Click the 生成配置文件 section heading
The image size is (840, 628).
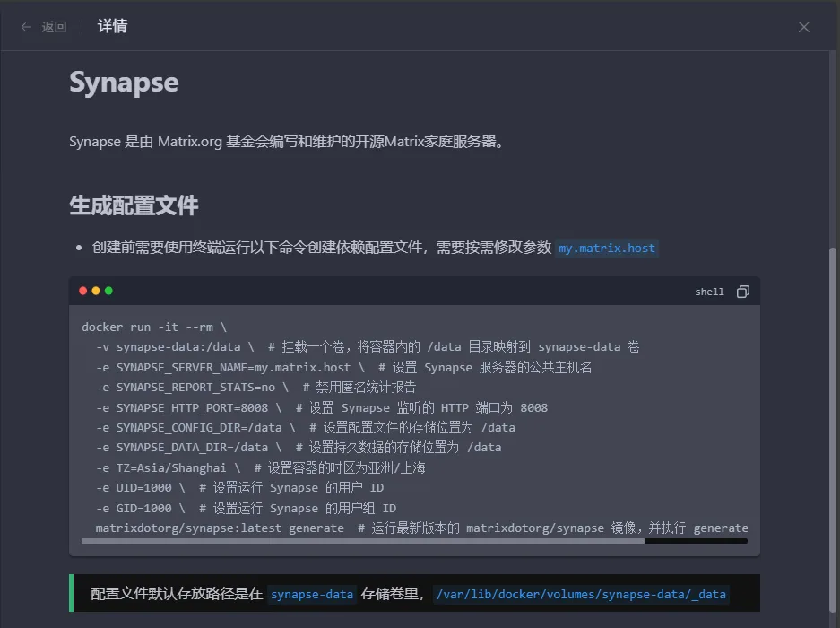[134, 205]
